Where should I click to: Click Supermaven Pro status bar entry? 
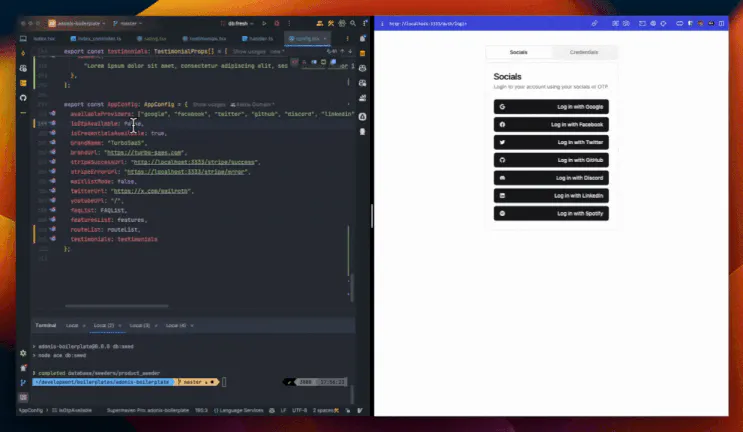pyautogui.click(x=147, y=410)
